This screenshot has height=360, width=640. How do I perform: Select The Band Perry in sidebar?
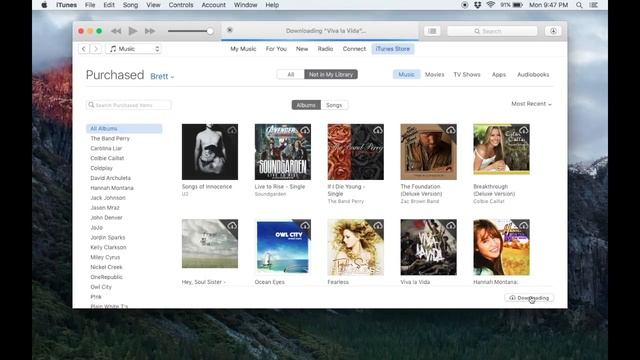tap(110, 138)
